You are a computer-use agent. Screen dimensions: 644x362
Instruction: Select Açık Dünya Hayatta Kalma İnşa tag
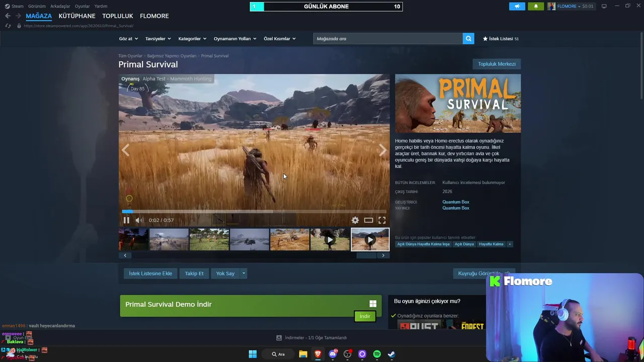coord(423,244)
